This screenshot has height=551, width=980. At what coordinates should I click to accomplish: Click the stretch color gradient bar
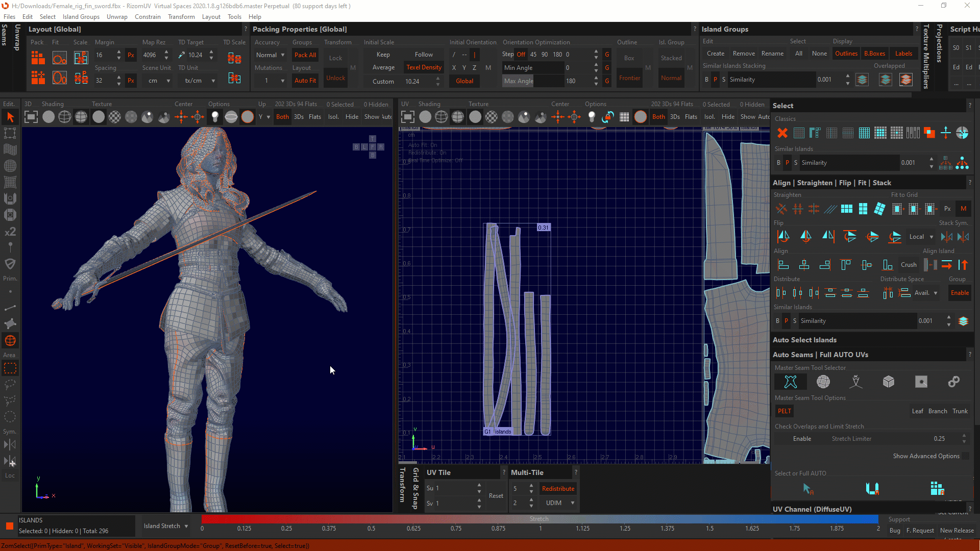coord(540,519)
